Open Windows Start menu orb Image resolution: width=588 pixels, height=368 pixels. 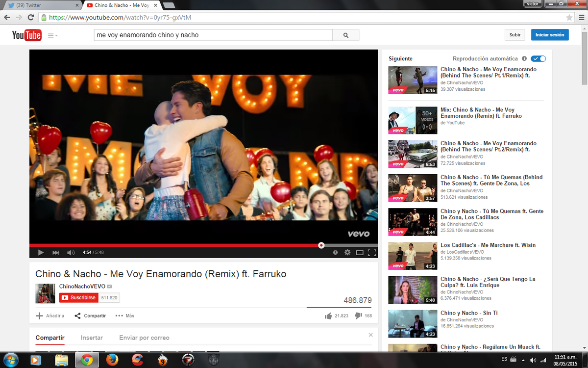click(11, 360)
